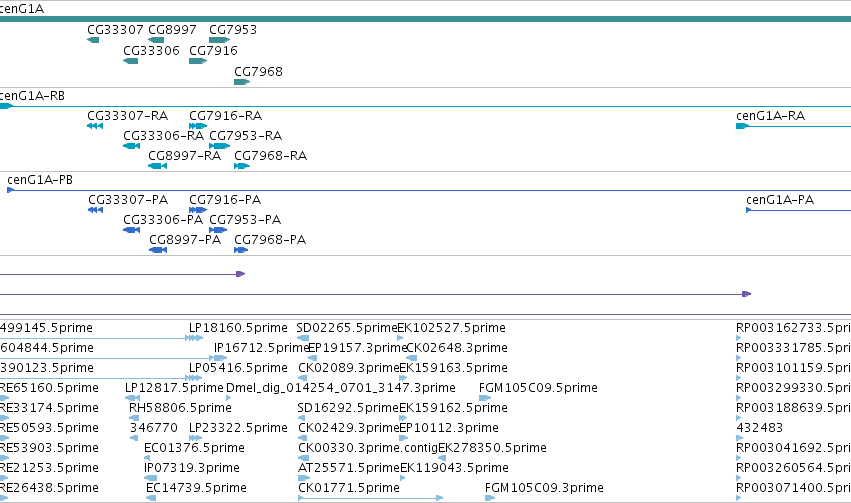Click the CG33307 gene arrow glyph
The image size is (851, 503).
[93, 40]
